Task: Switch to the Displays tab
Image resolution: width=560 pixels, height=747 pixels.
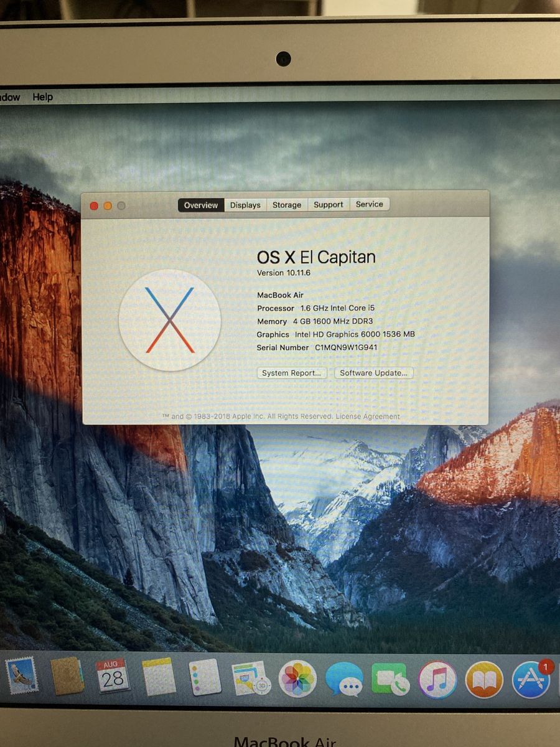Action: click(245, 205)
